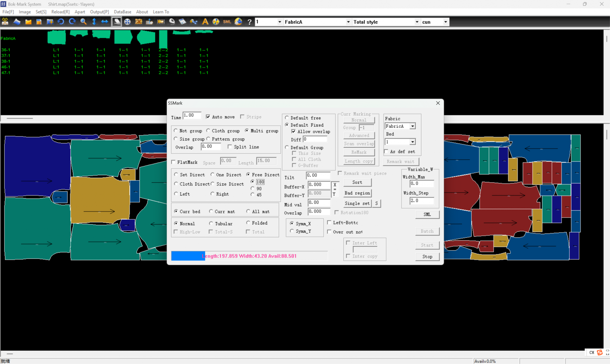Click the scissors icon in toolbar
This screenshot has height=364, width=610.
pyautogui.click(x=5, y=22)
